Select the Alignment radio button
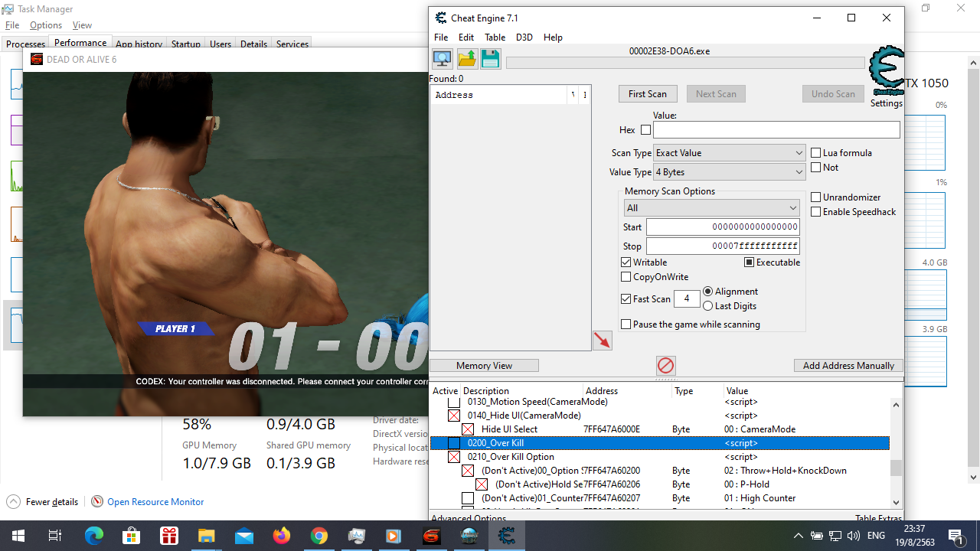Viewport: 980px width, 551px height. click(x=708, y=292)
